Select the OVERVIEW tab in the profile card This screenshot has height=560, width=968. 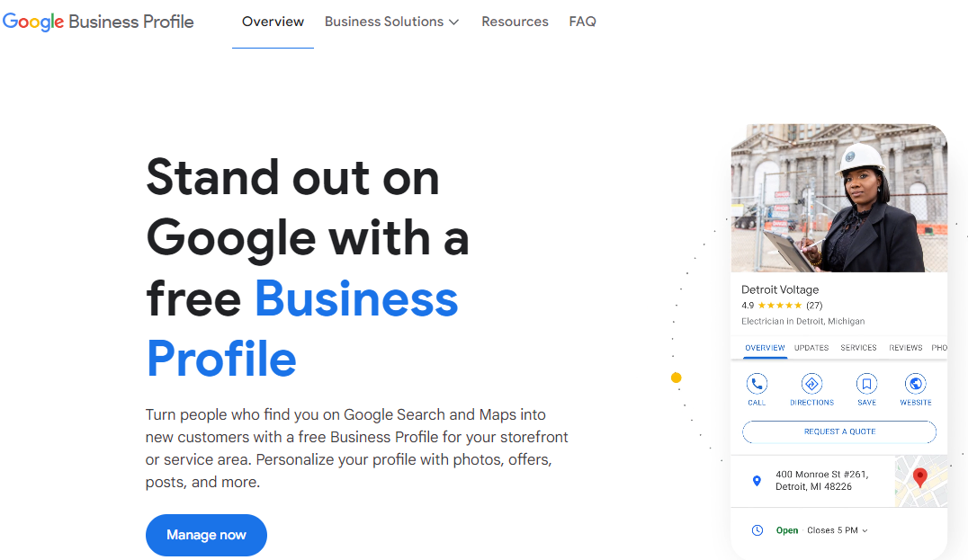click(765, 348)
